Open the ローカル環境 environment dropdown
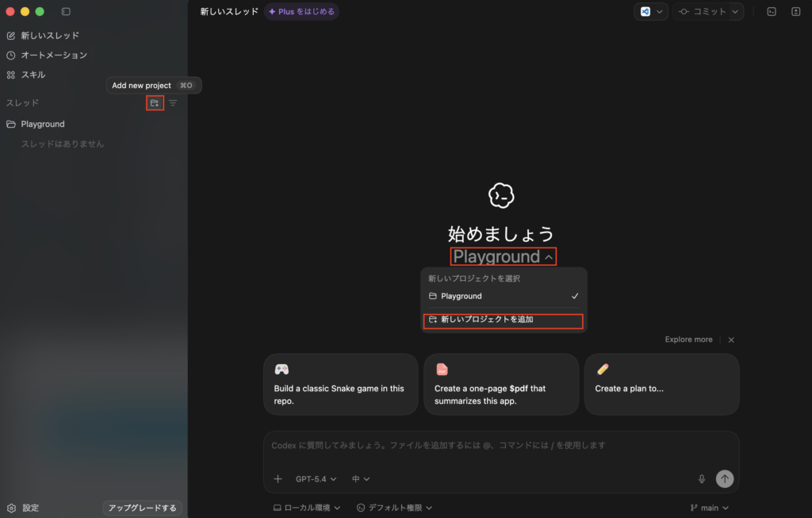Screen dimensions: 812x518 307,508
